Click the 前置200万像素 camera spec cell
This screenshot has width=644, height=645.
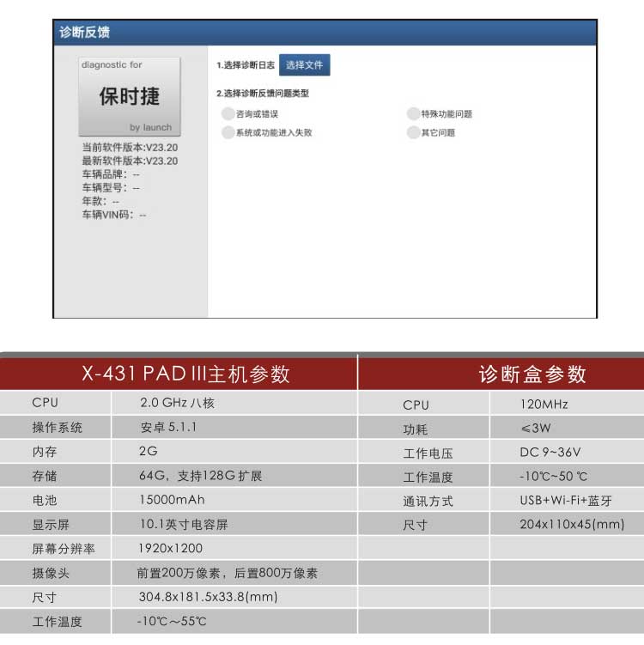[227, 573]
